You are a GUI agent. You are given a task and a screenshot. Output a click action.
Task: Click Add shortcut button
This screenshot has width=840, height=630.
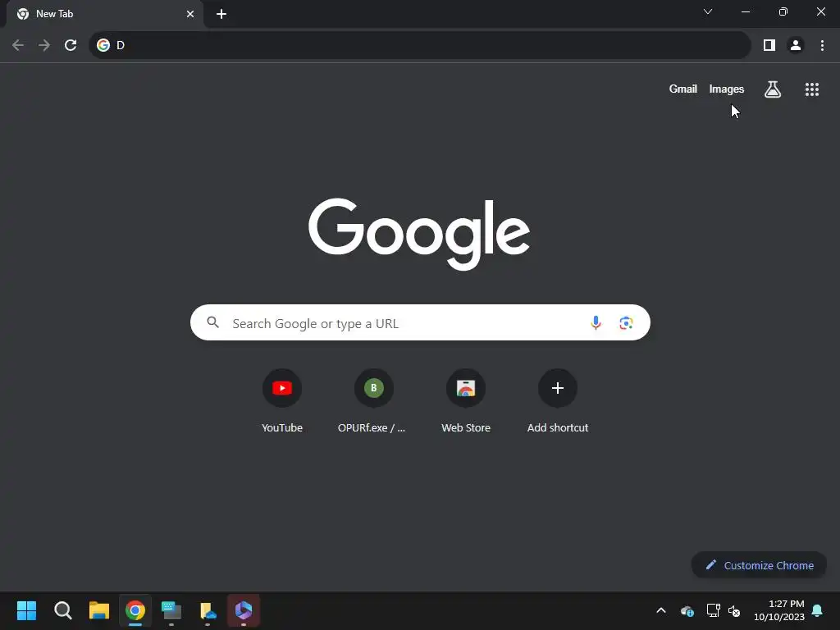point(557,401)
